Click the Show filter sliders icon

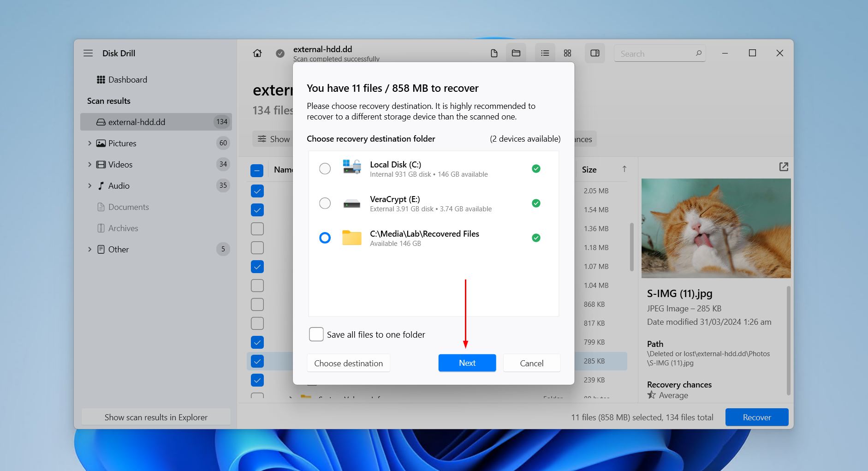(x=262, y=139)
